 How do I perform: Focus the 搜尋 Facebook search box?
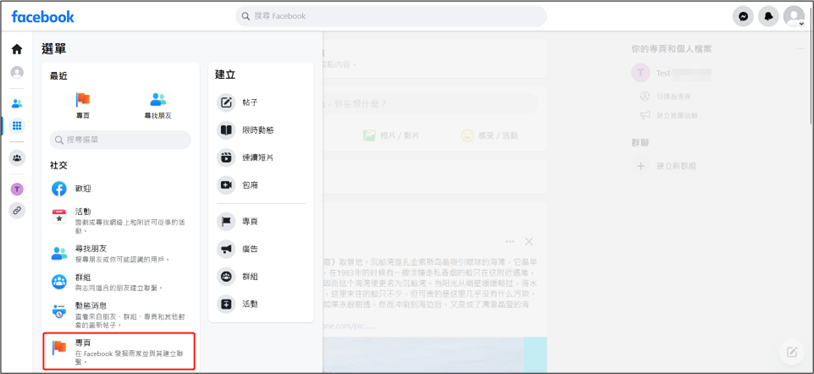click(x=391, y=16)
